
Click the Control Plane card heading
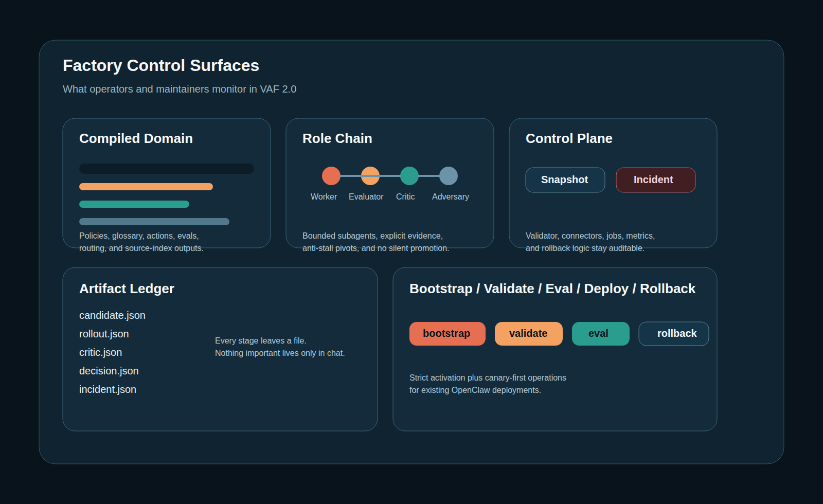click(x=569, y=138)
